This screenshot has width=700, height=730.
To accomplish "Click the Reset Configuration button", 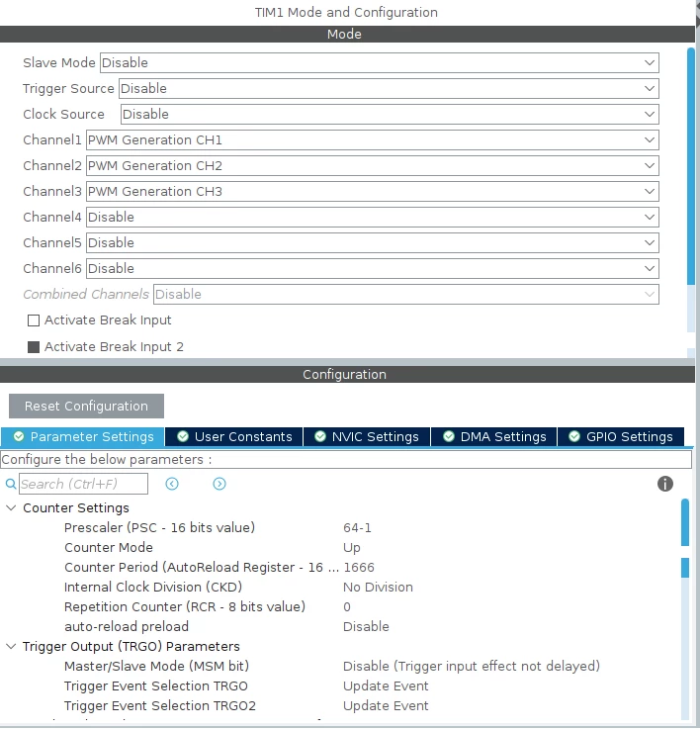I will click(87, 406).
